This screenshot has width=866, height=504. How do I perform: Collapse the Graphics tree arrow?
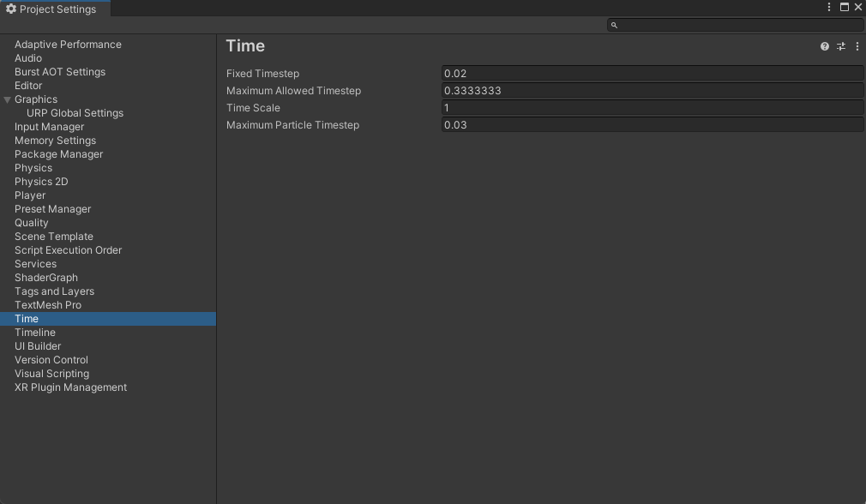[x=7, y=100]
